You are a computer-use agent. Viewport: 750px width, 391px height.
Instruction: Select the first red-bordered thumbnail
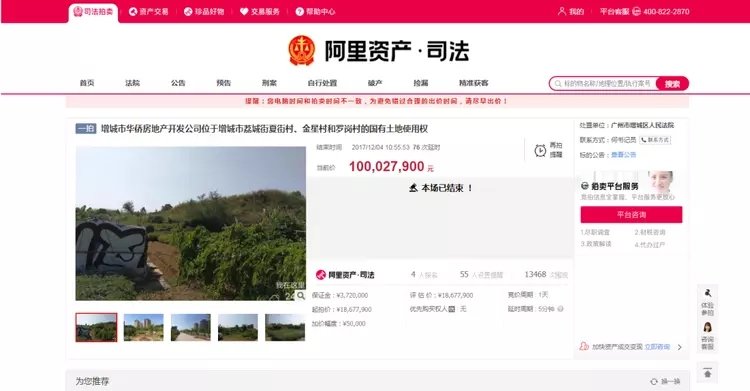click(x=96, y=327)
